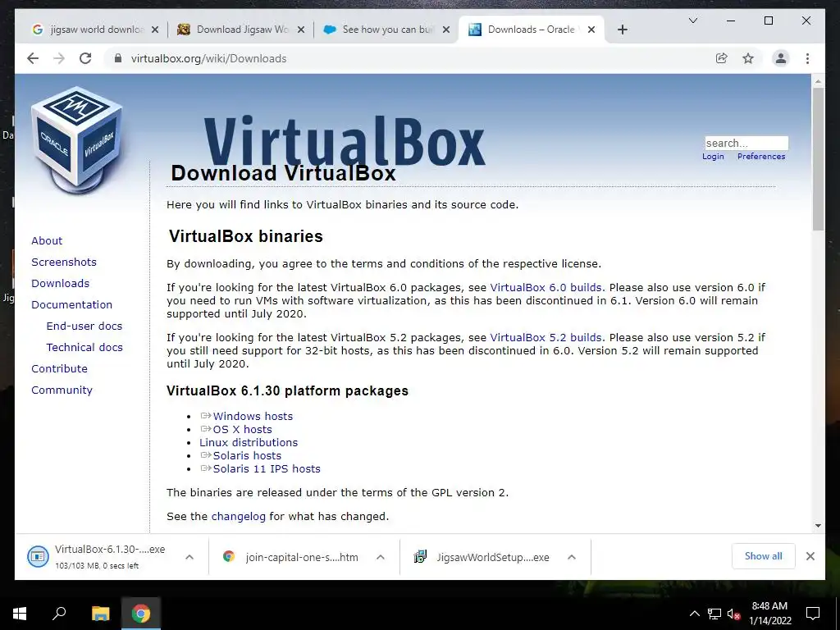Open Technical docs in the sidebar

pyautogui.click(x=84, y=348)
